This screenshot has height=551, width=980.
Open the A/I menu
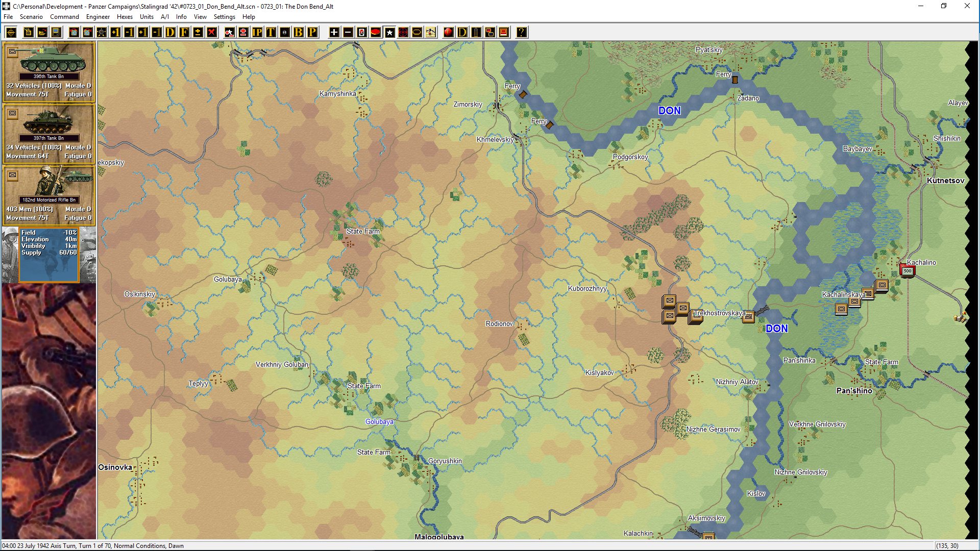coord(165,17)
